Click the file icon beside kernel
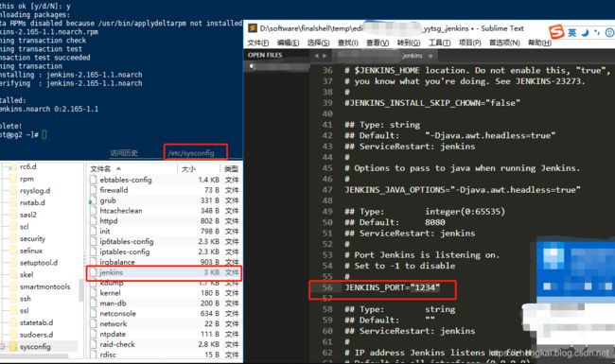This screenshot has width=615, height=364. click(x=93, y=293)
